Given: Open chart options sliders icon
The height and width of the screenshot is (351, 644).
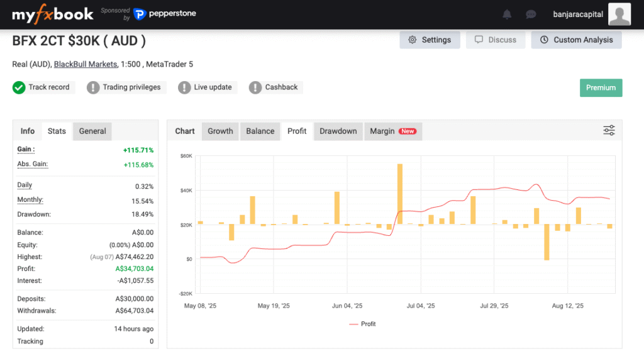Looking at the screenshot, I should pos(609,130).
